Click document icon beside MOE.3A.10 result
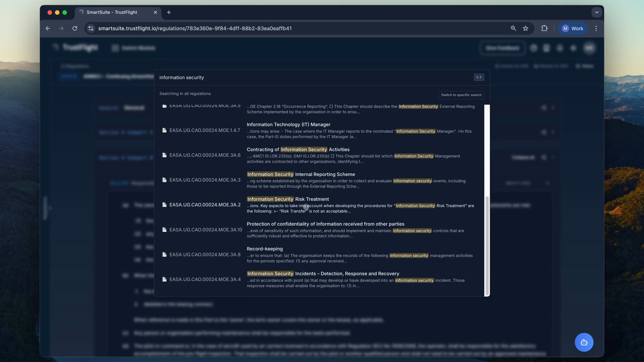 (164, 230)
